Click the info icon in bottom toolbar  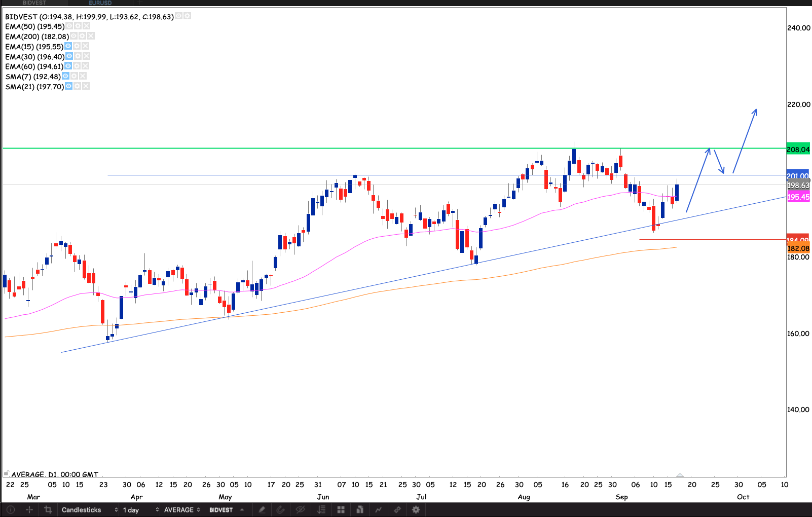[x=11, y=510]
